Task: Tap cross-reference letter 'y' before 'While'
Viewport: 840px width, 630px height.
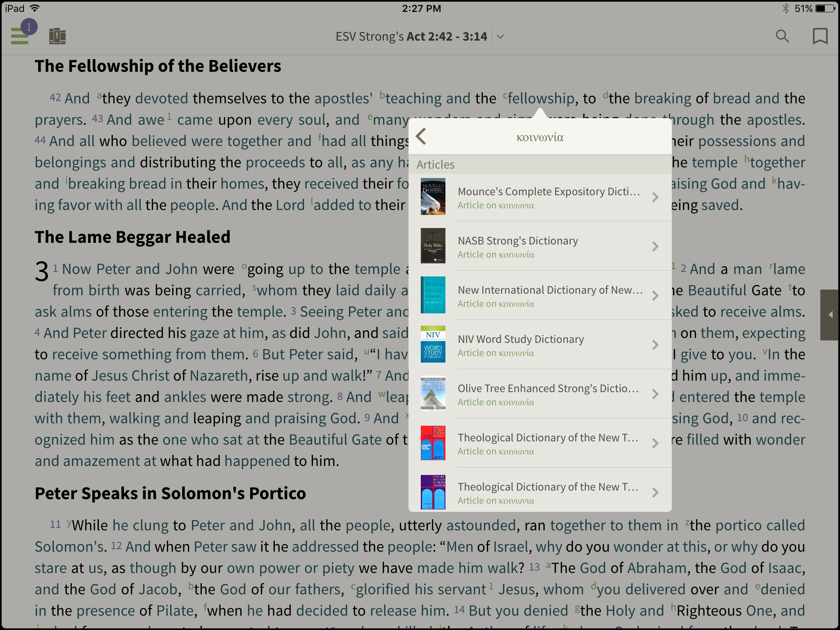Action: (69, 523)
